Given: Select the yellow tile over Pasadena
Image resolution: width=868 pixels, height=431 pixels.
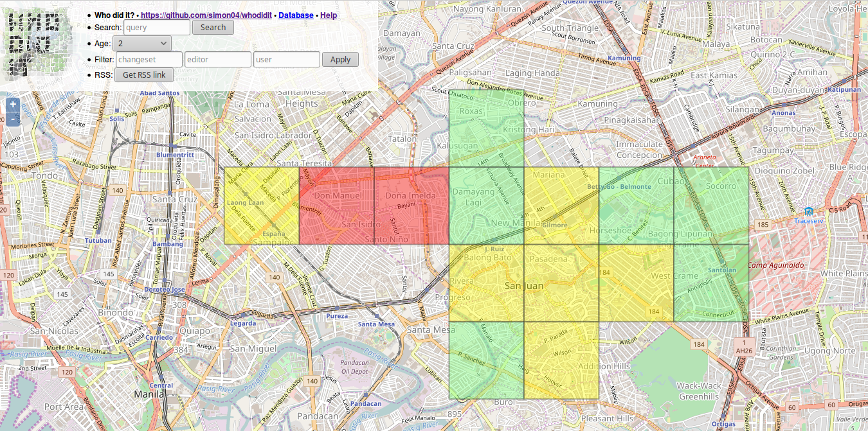Looking at the screenshot, I should 561,283.
